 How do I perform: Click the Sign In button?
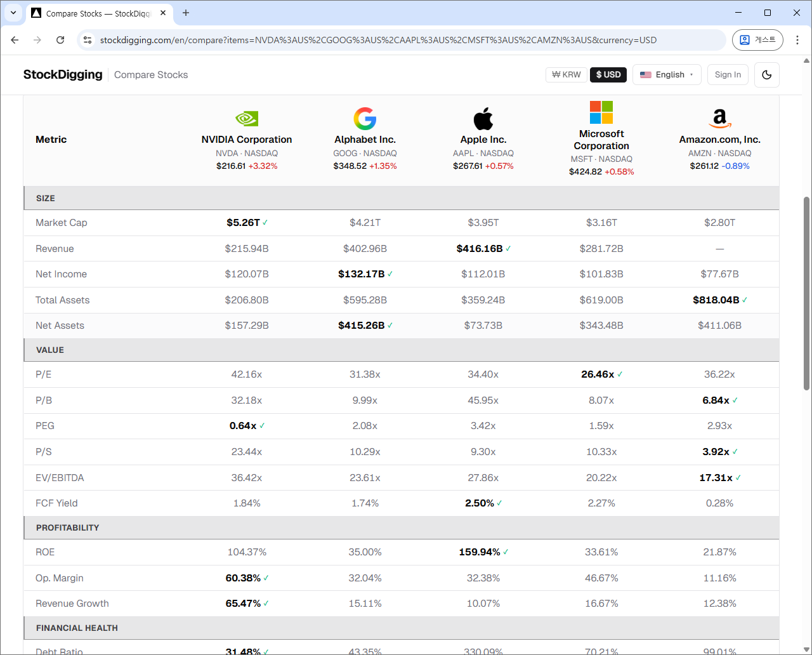point(728,75)
